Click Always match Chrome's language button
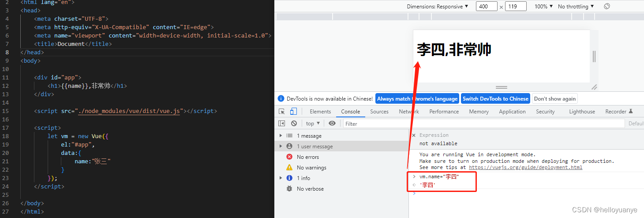This screenshot has height=218, width=644. pos(417,99)
